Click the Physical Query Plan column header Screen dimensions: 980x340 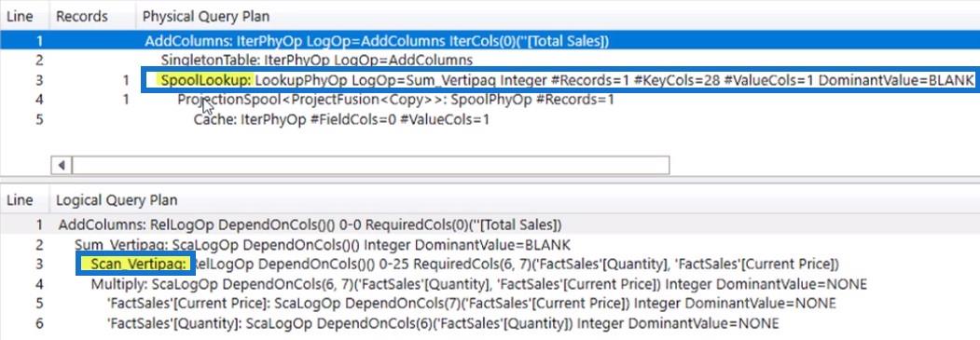tap(206, 17)
